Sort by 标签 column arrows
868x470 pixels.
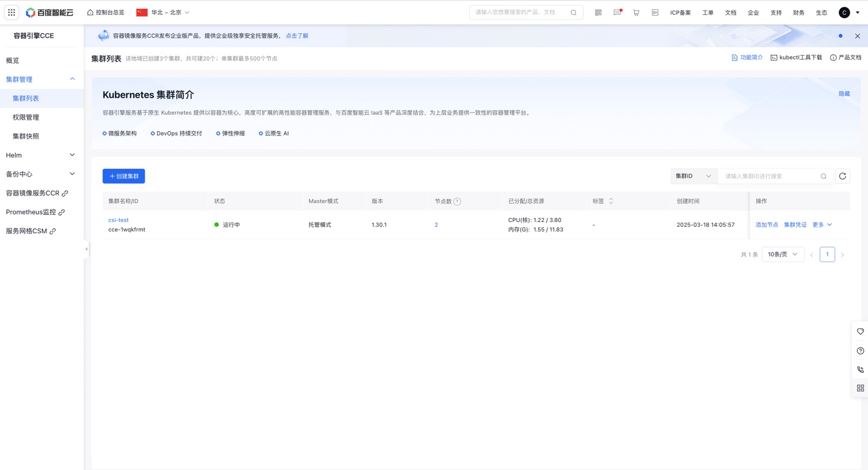611,201
